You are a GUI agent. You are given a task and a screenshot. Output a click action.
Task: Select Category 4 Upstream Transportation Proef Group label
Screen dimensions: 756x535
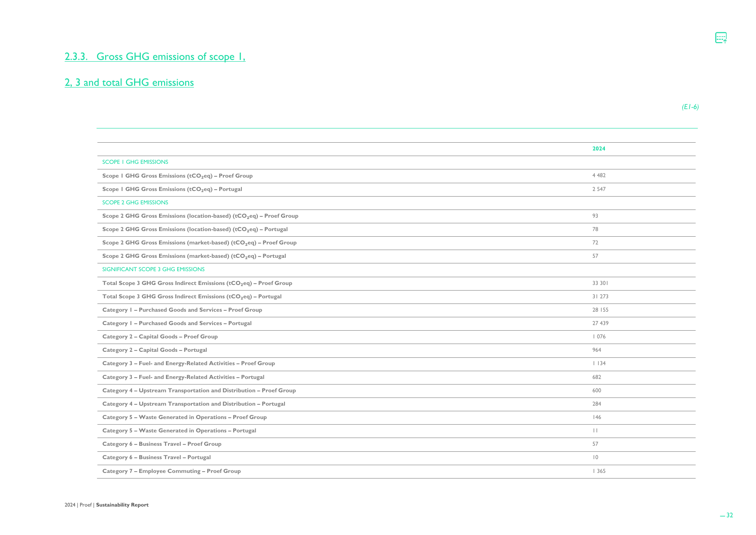point(199,391)
